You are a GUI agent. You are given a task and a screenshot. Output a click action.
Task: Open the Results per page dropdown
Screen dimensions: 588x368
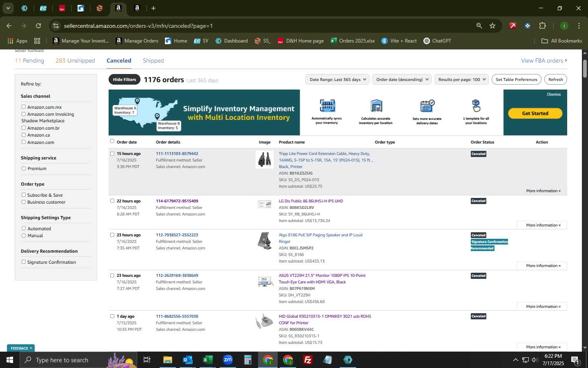461,79
